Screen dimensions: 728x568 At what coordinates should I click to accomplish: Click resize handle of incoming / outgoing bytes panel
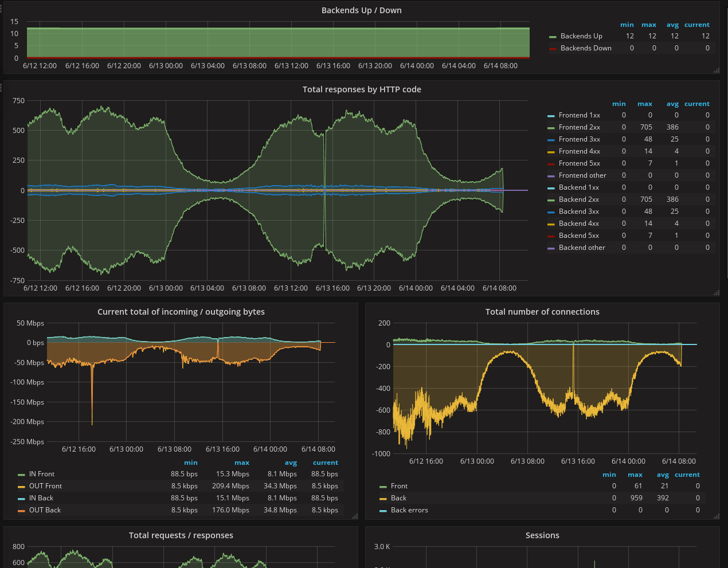click(x=355, y=516)
